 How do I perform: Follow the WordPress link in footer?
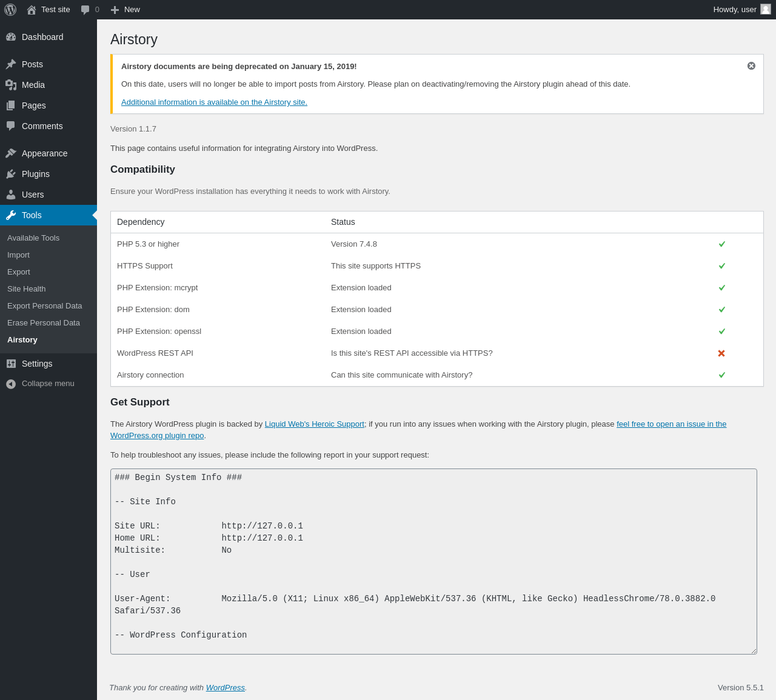225,688
